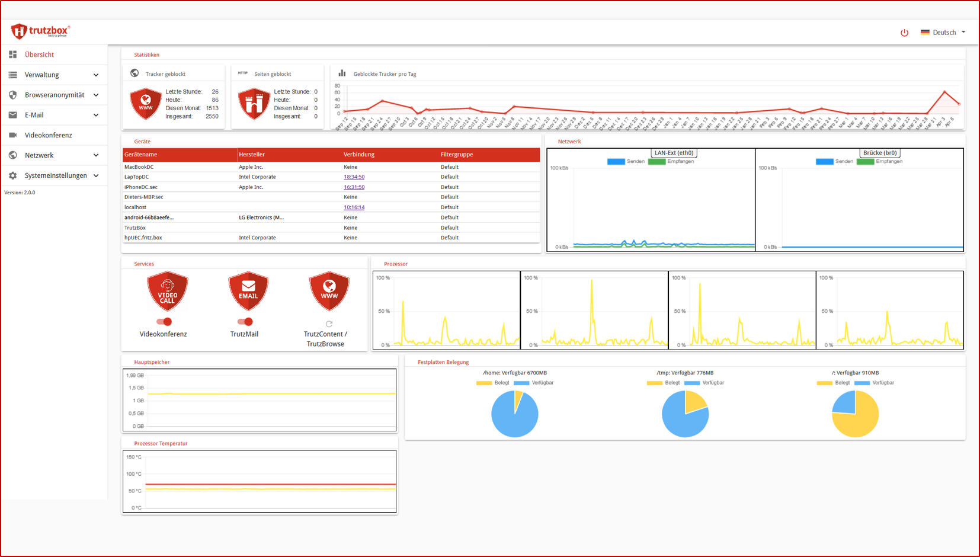The width and height of the screenshot is (980, 557).
Task: Click the trutzbox logo in the header
Action: click(40, 31)
